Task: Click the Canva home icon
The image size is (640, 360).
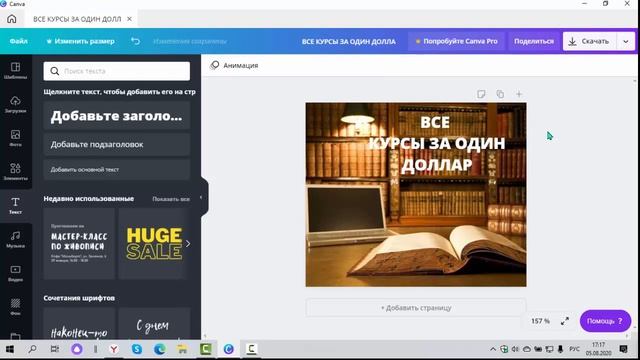Action: (x=12, y=19)
